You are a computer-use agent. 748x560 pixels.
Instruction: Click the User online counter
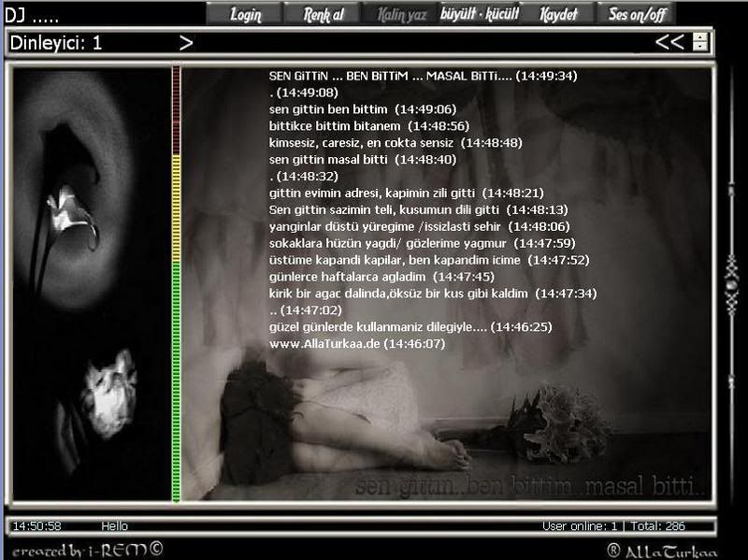582,526
